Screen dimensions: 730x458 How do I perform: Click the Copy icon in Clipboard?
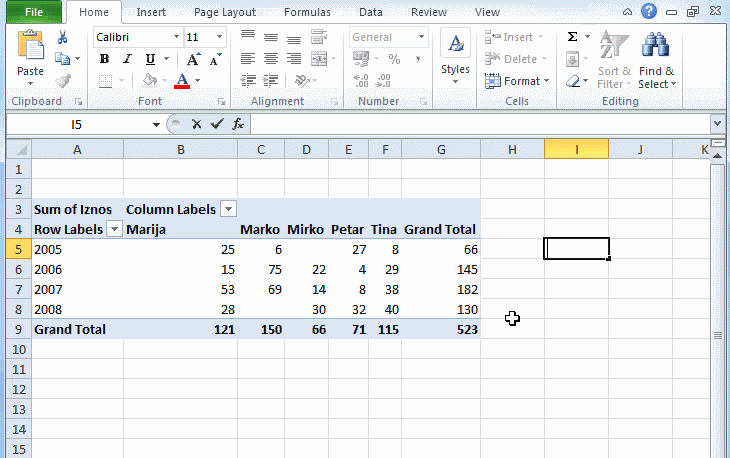click(62, 59)
